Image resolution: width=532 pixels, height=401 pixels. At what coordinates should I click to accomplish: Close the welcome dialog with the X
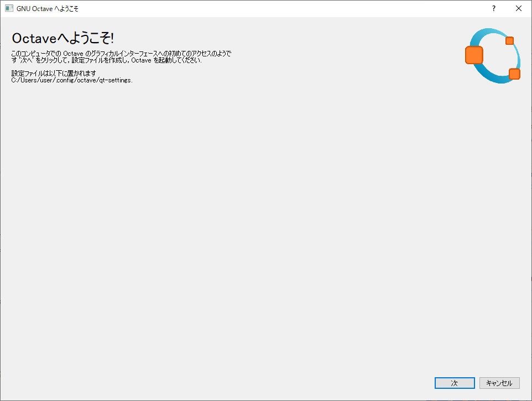click(518, 8)
